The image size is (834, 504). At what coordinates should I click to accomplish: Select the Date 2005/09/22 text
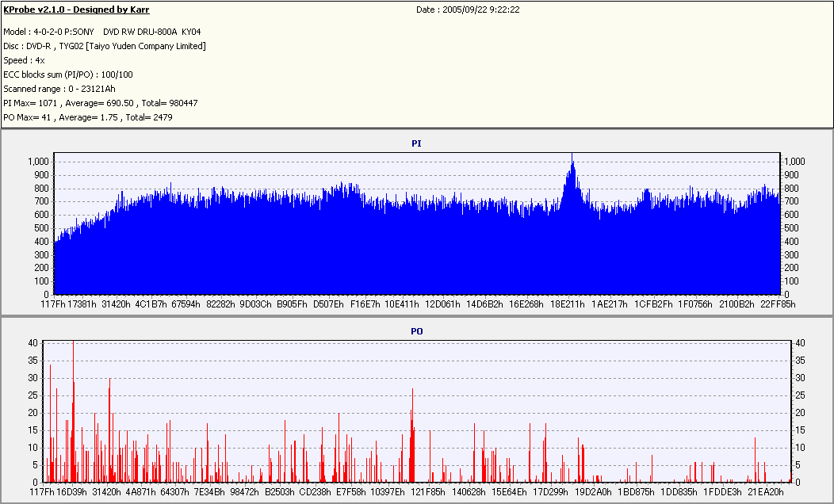click(468, 10)
